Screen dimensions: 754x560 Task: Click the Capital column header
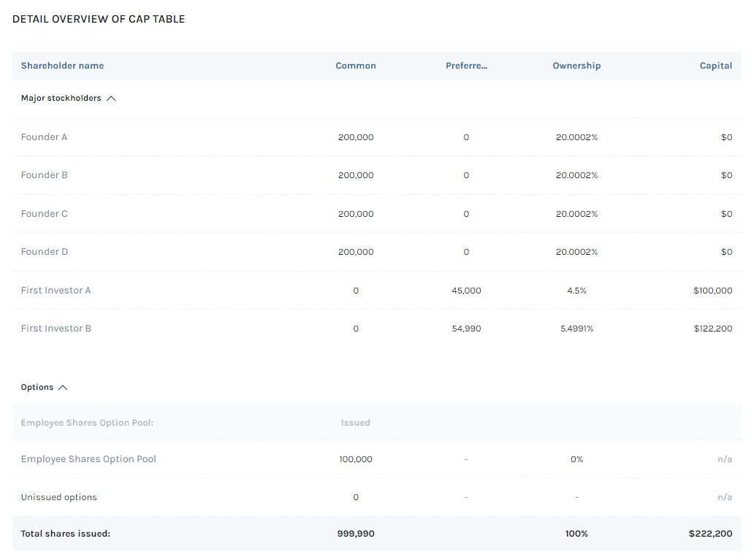point(715,66)
